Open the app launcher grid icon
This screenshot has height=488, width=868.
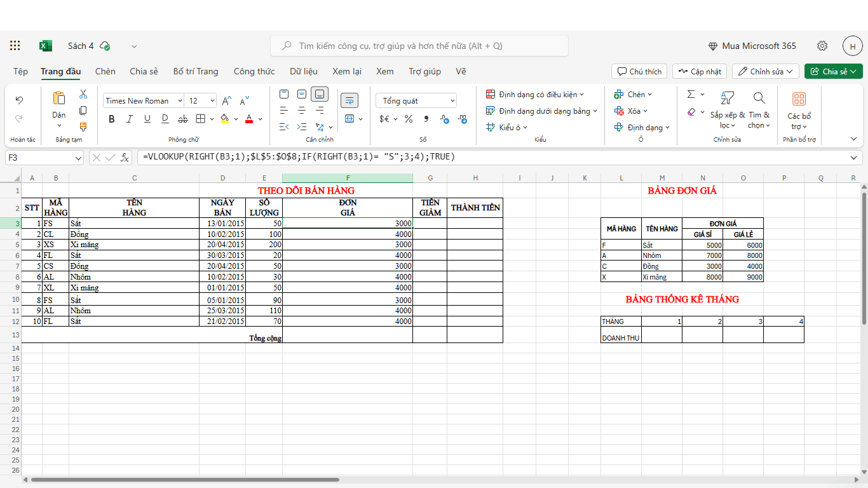point(15,46)
